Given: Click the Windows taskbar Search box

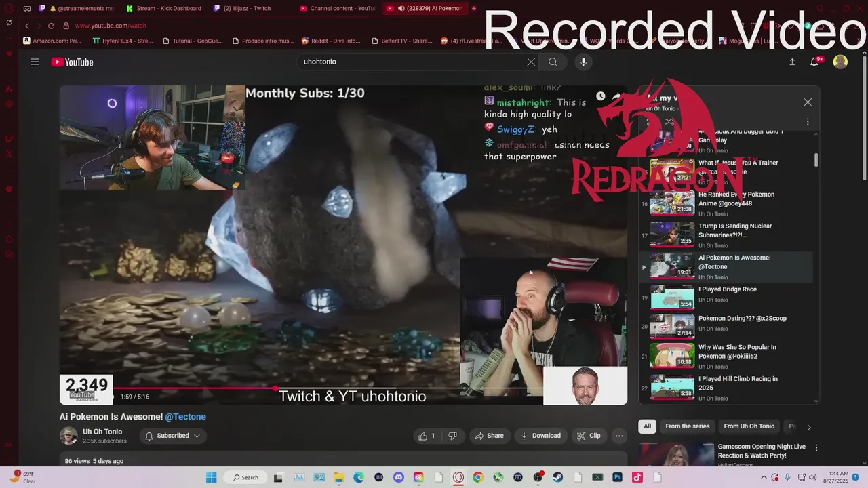Looking at the screenshot, I should [245, 477].
